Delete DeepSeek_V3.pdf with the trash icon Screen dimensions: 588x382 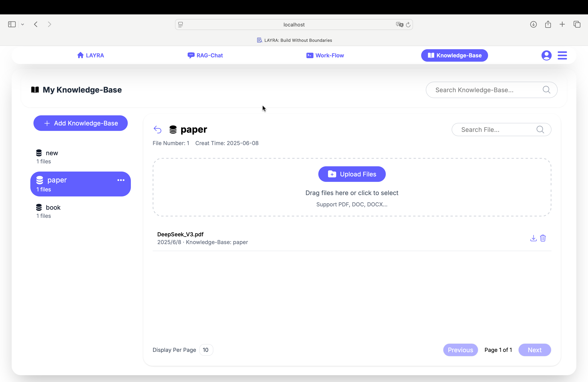(x=543, y=238)
